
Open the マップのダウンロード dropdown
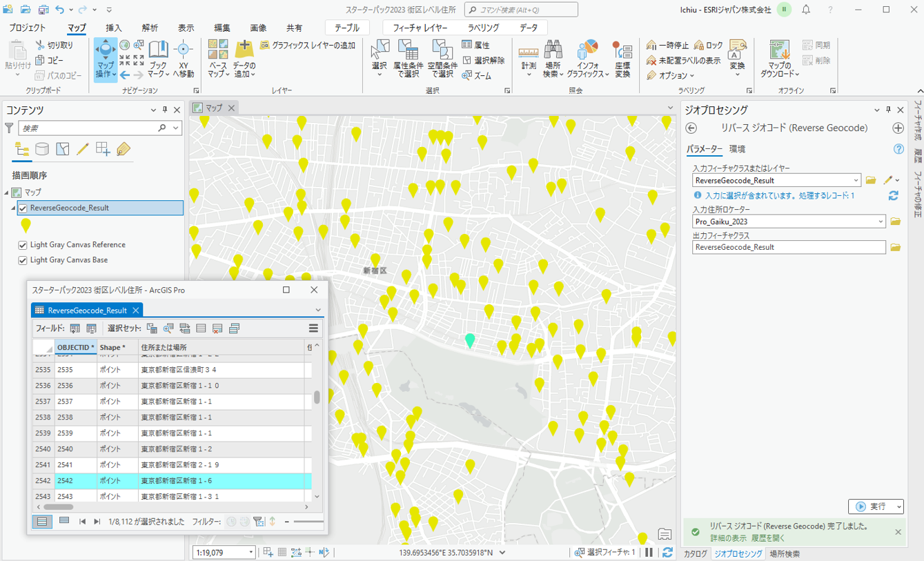(x=780, y=59)
